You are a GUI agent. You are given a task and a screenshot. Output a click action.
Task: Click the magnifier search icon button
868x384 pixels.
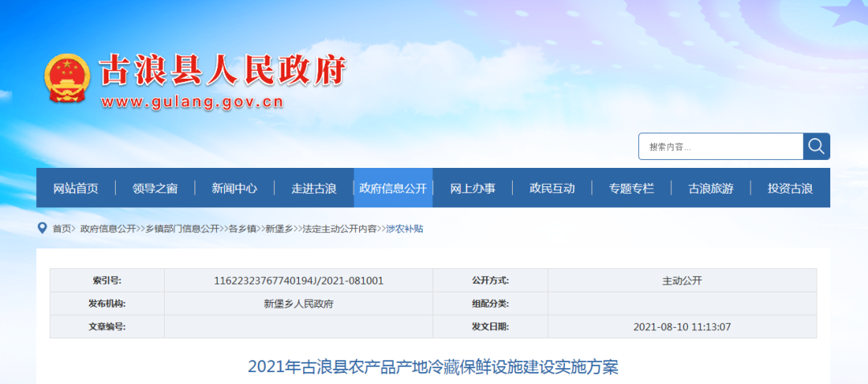tap(817, 146)
